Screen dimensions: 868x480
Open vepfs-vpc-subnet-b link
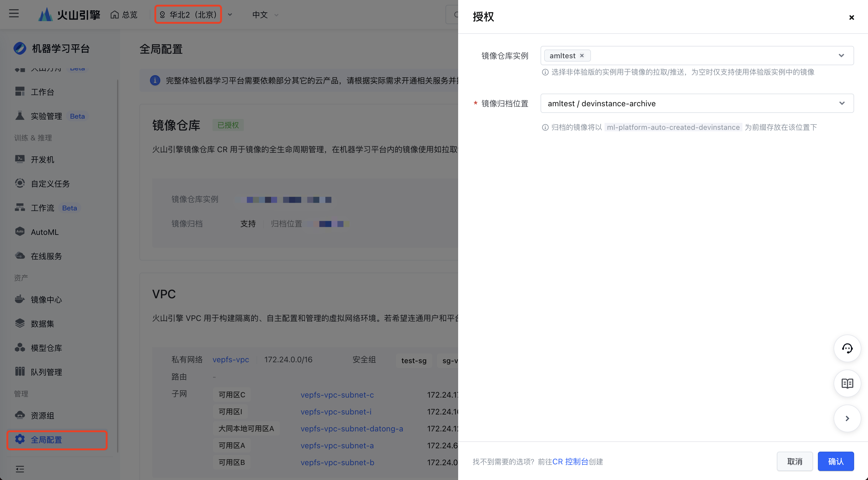(x=337, y=462)
